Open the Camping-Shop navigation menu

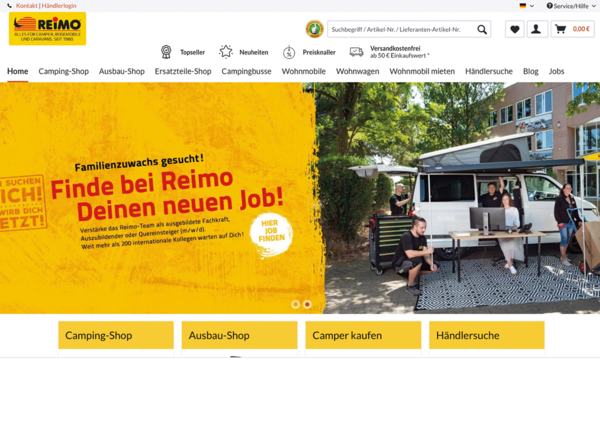click(64, 71)
